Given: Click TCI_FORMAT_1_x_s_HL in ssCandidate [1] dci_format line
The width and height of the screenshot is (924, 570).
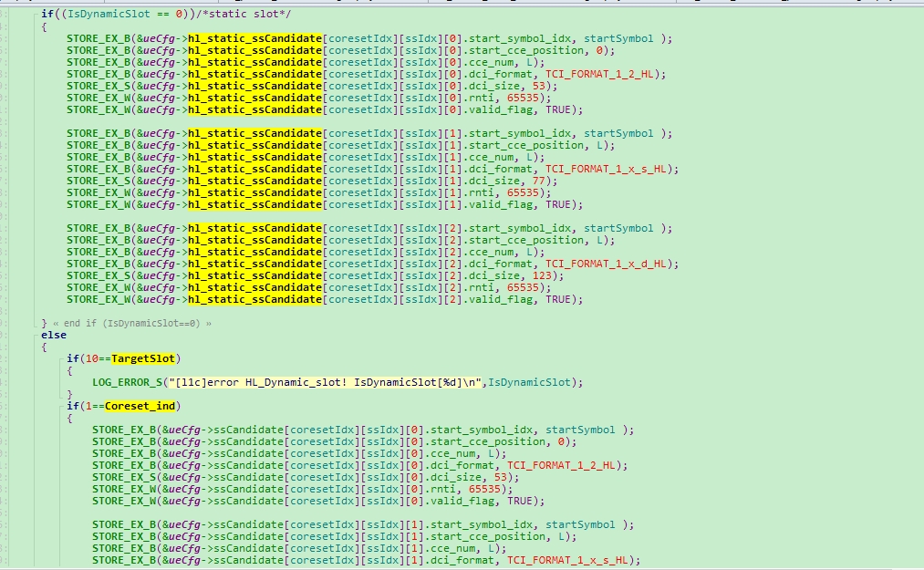Looking at the screenshot, I should pyautogui.click(x=567, y=561).
